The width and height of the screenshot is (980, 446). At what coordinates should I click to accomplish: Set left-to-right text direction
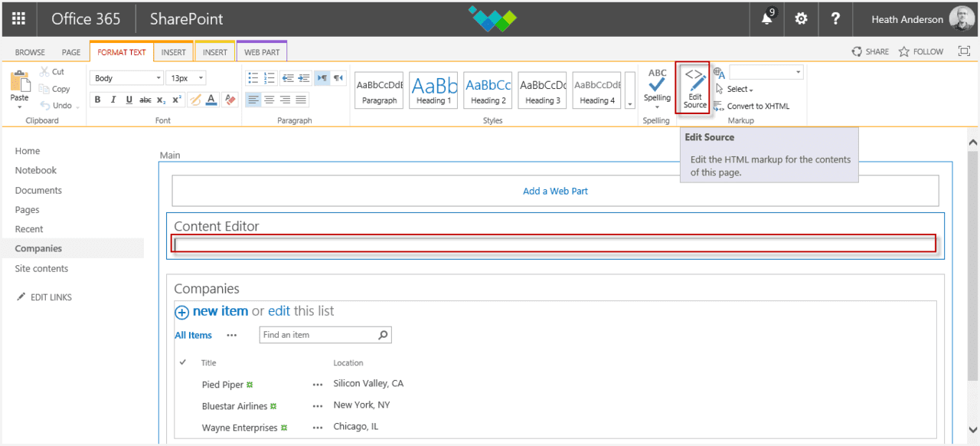pos(322,77)
